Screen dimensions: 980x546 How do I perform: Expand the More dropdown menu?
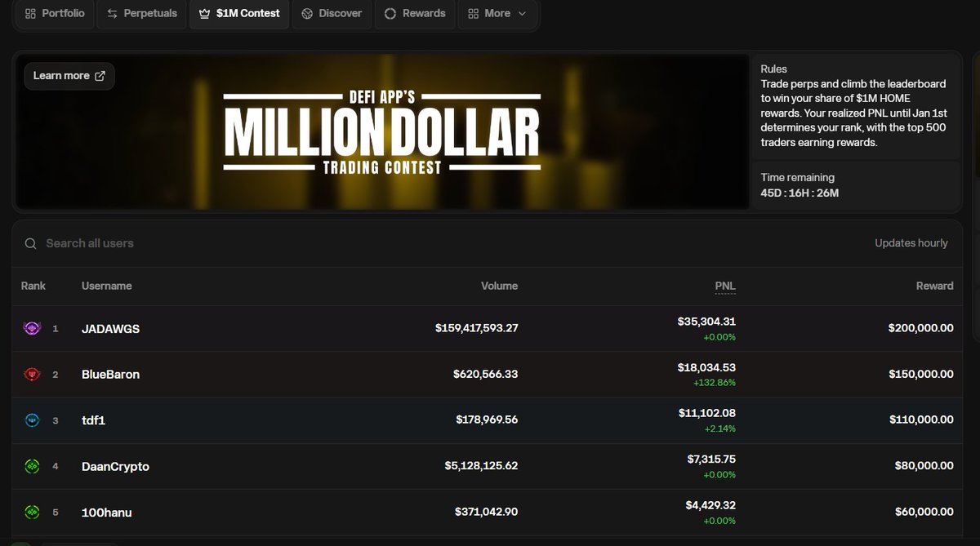(497, 14)
